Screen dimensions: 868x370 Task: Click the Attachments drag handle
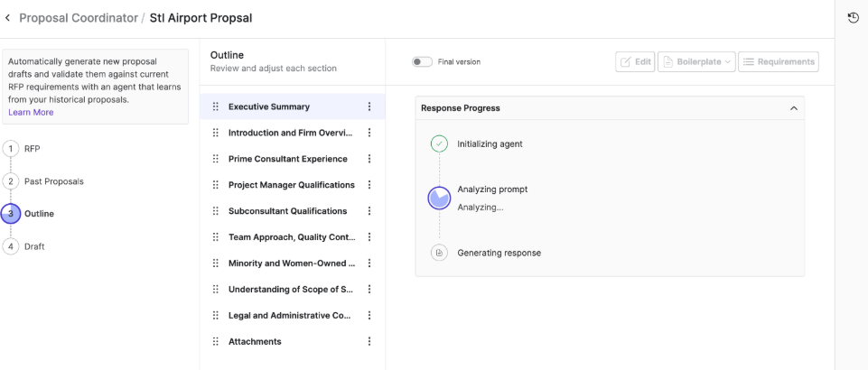(x=216, y=342)
